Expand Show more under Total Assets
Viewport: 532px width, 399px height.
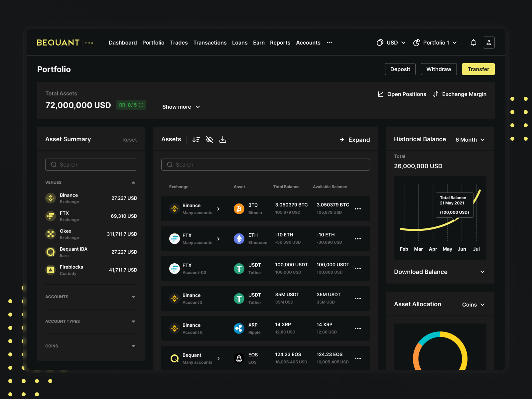tap(181, 107)
